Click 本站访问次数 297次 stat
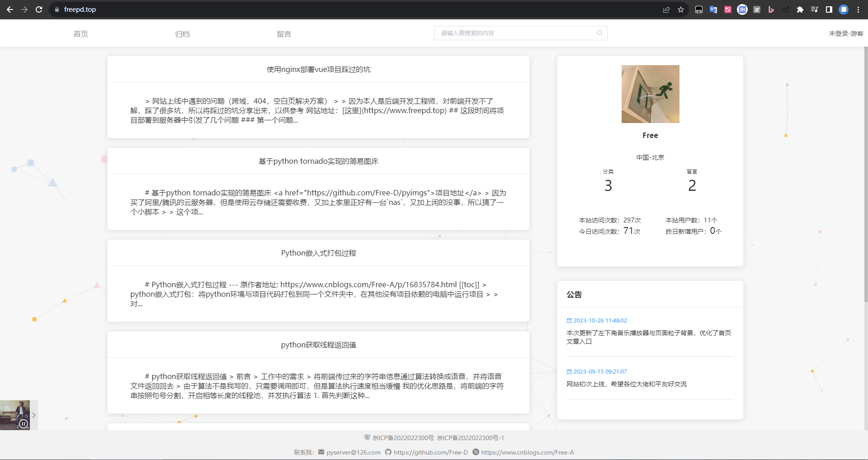Screen dimensions: 868x460 tap(610, 220)
